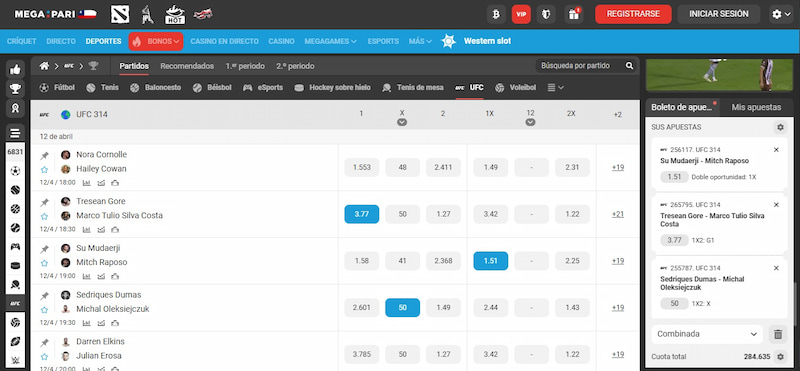Switch to Partidos tab

point(134,66)
